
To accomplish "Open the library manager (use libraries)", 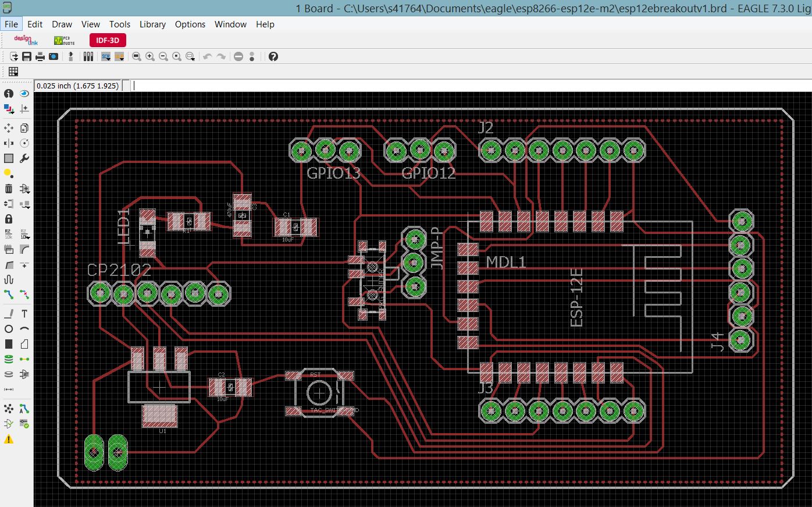I will tap(88, 56).
